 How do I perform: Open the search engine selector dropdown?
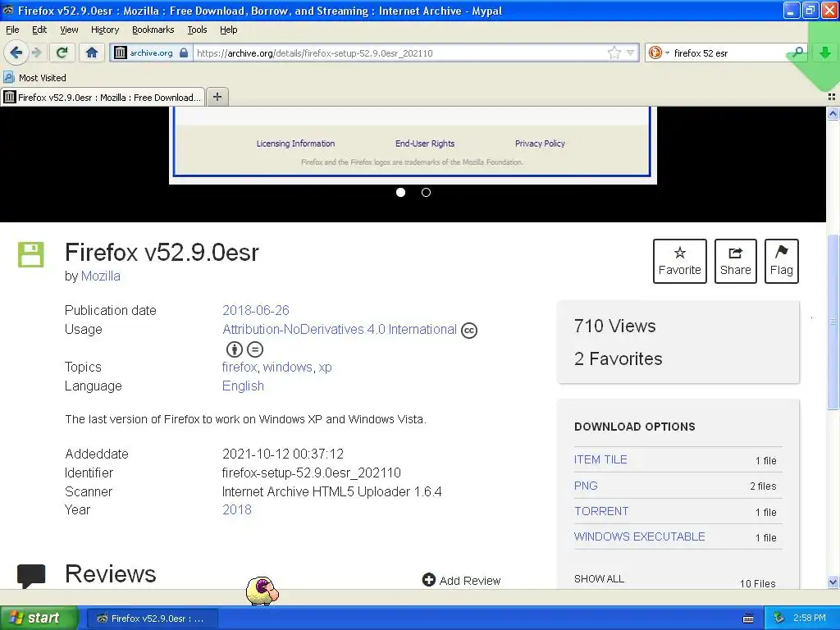pyautogui.click(x=659, y=52)
